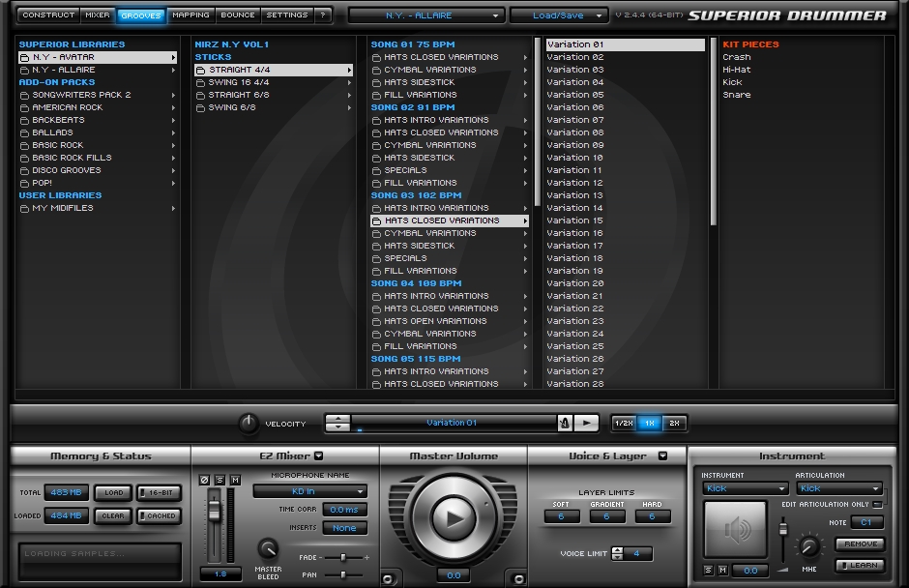The image size is (909, 588).
Task: Click the MHE knob in Instrument panel
Action: tap(808, 546)
